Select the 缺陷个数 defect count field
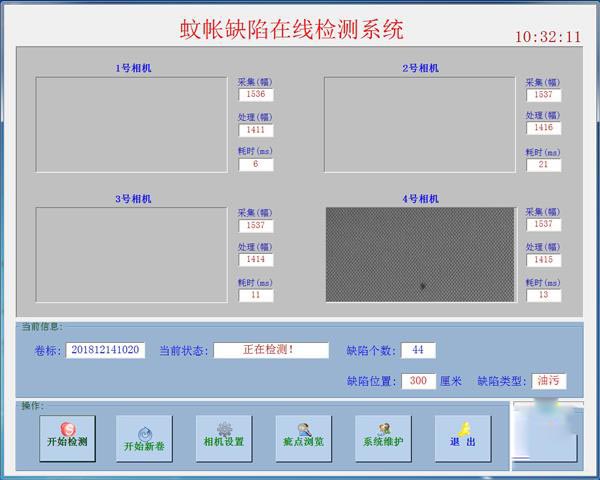This screenshot has width=600, height=480. [418, 350]
